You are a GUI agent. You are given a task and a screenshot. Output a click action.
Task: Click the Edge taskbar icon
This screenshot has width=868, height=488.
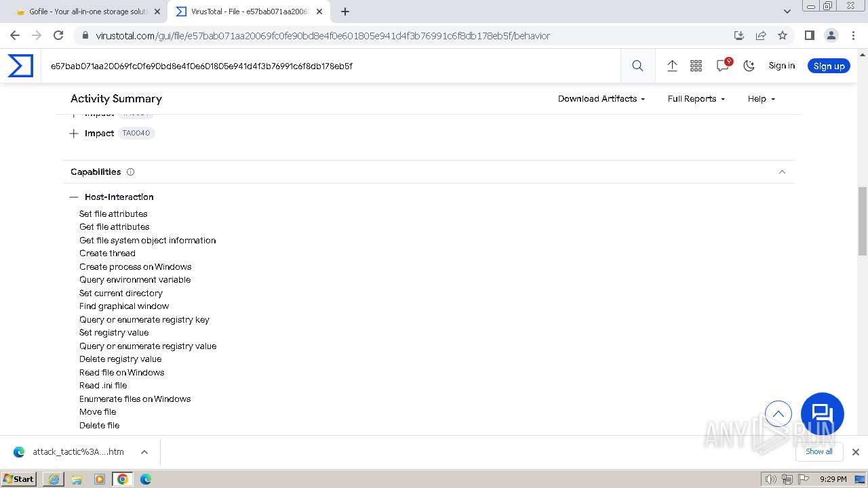(145, 479)
